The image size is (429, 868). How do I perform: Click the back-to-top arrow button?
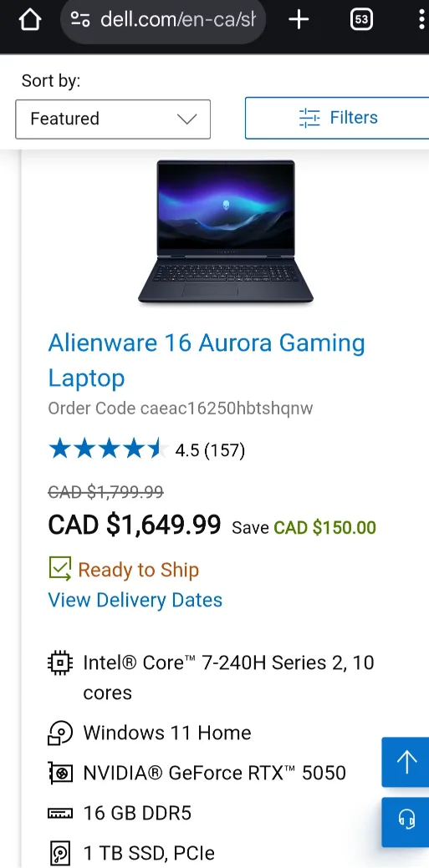coord(406,762)
